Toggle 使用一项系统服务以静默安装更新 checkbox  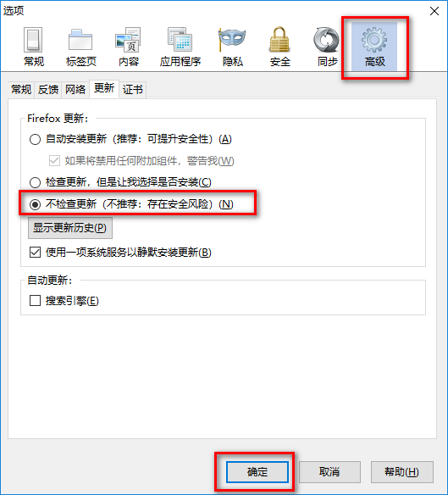[35, 253]
